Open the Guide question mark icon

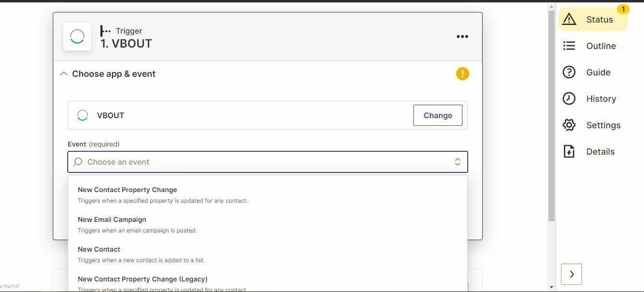click(569, 72)
